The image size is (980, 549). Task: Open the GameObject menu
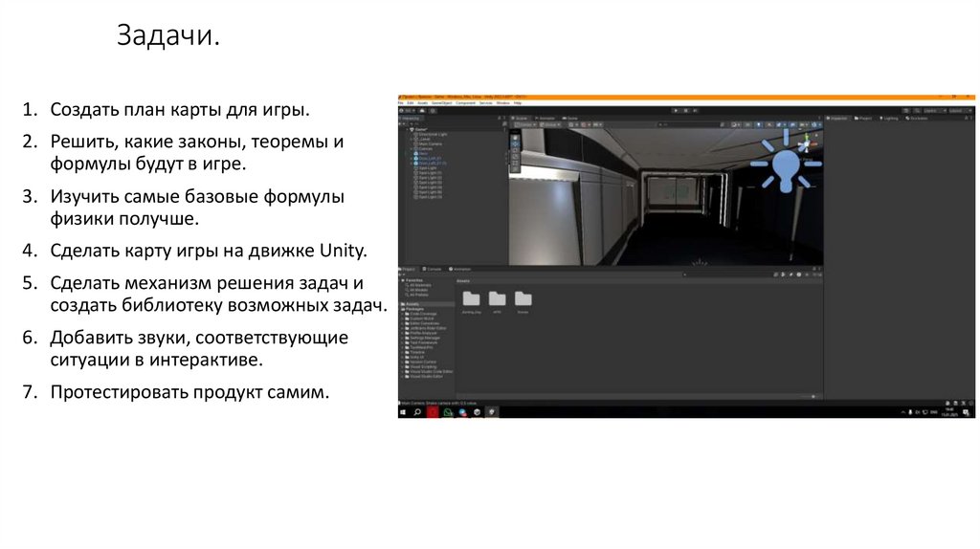click(x=442, y=103)
